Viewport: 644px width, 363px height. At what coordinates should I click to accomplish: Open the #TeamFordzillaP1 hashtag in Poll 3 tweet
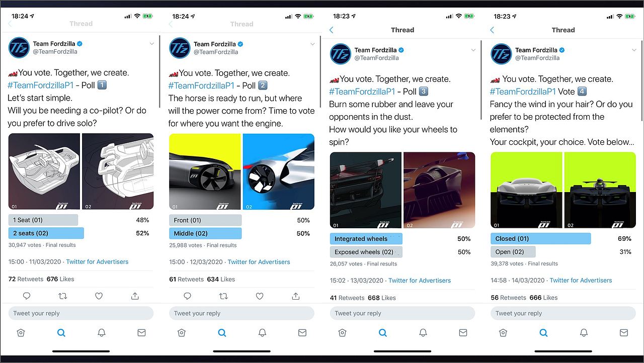click(x=362, y=92)
